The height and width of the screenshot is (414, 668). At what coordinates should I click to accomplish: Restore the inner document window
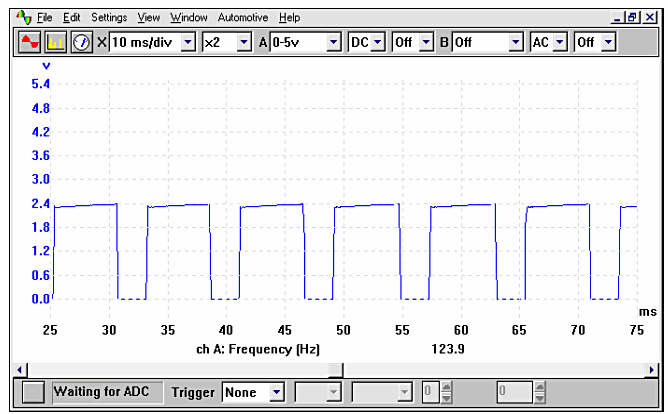pyautogui.click(x=631, y=17)
